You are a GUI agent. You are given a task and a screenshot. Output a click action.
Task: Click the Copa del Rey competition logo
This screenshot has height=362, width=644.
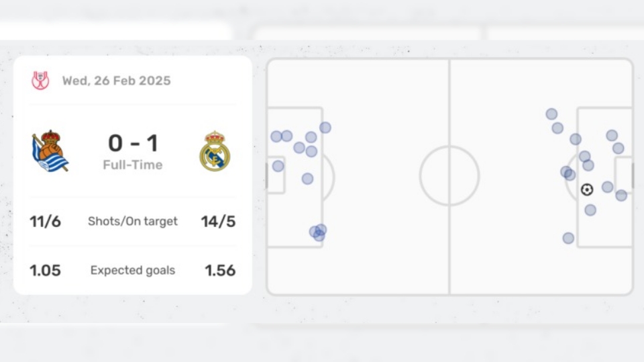pyautogui.click(x=40, y=81)
